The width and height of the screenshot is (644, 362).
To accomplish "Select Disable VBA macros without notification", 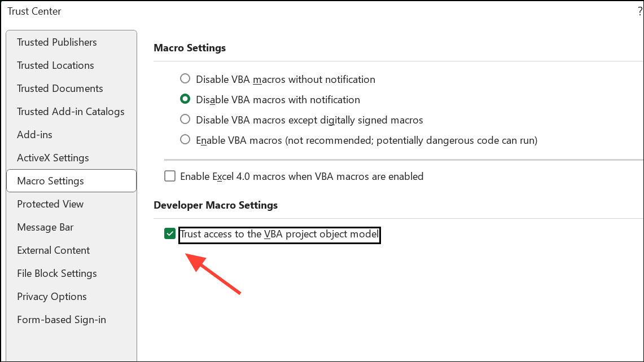I will coord(185,79).
